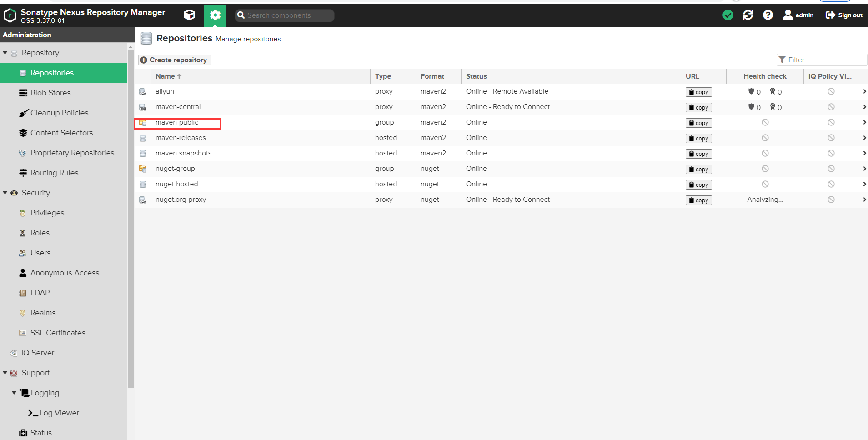Open nuget.org-proxy repository row
This screenshot has height=440, width=868.
pyautogui.click(x=501, y=200)
